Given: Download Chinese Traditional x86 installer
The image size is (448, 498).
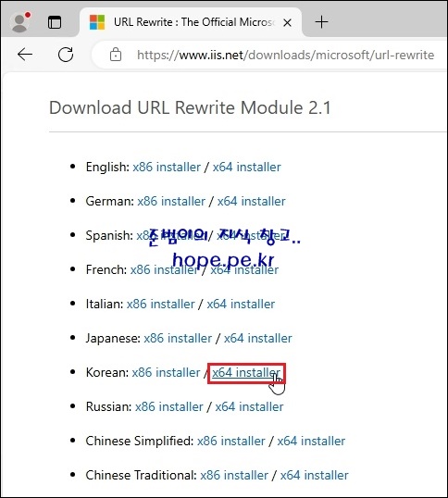Looking at the screenshot, I should [x=234, y=476].
